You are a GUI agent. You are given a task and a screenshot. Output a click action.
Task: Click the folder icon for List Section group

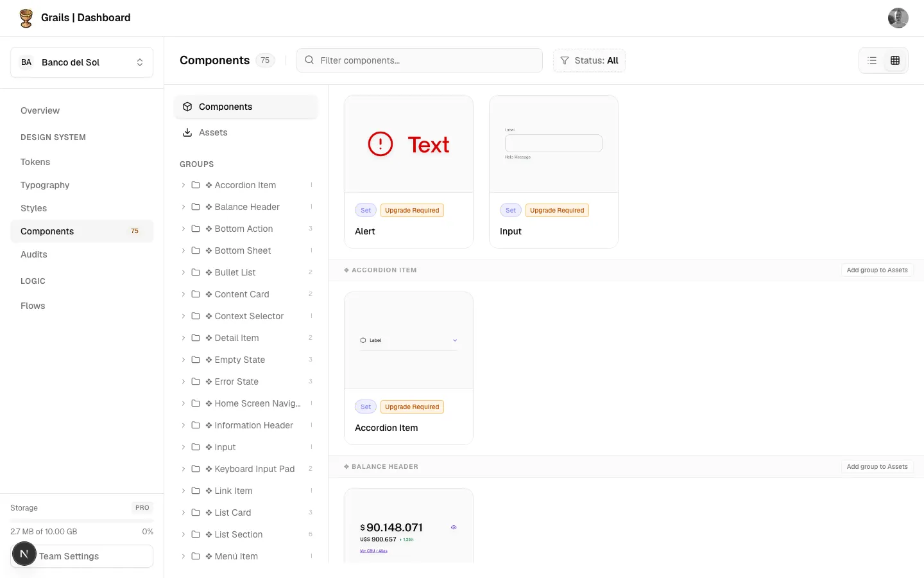coord(196,534)
